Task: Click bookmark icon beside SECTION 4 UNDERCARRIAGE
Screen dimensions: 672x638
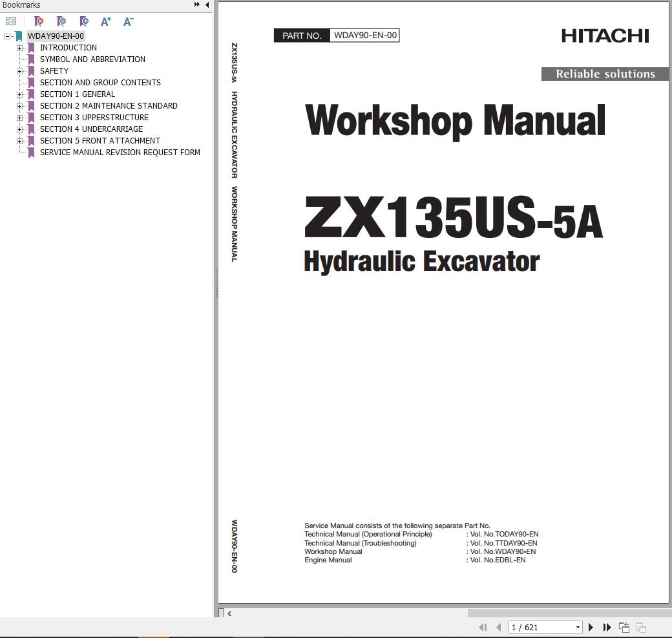Action: 31,129
